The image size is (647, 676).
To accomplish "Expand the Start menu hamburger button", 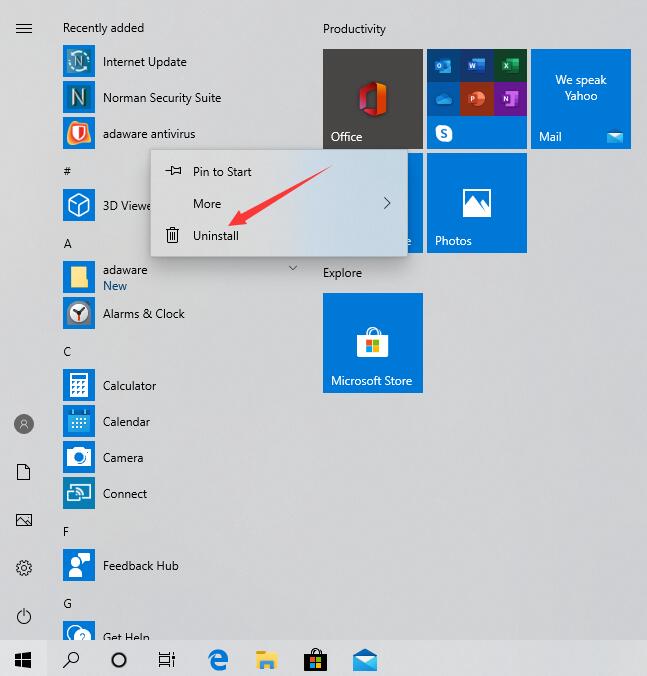I will [24, 28].
